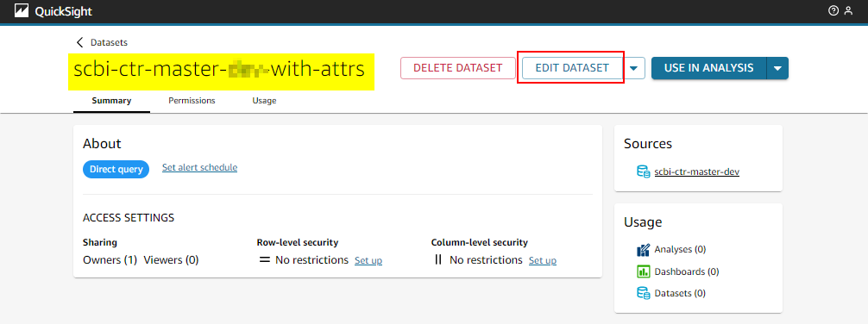Click the Datasets usage database icon
868x324 pixels.
(644, 293)
